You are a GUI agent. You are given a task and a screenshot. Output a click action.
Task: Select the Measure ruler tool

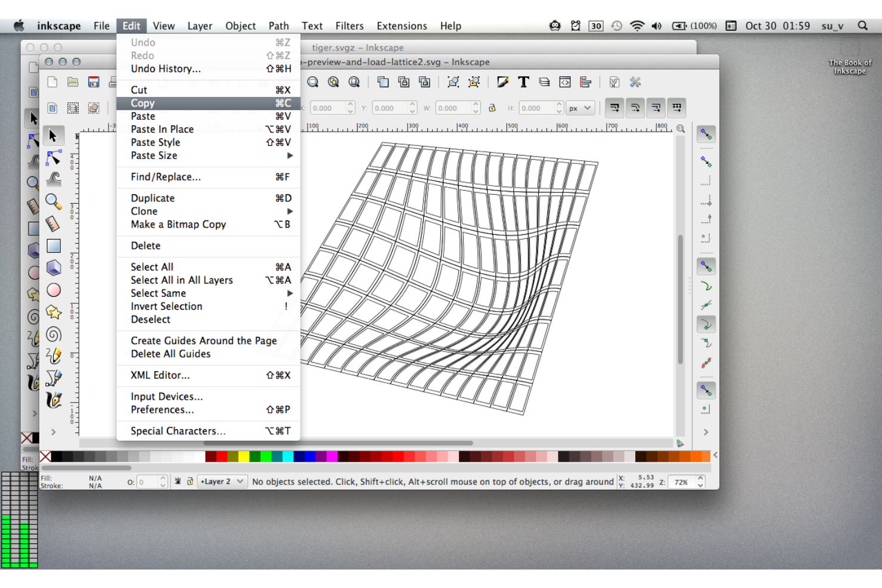(x=54, y=223)
